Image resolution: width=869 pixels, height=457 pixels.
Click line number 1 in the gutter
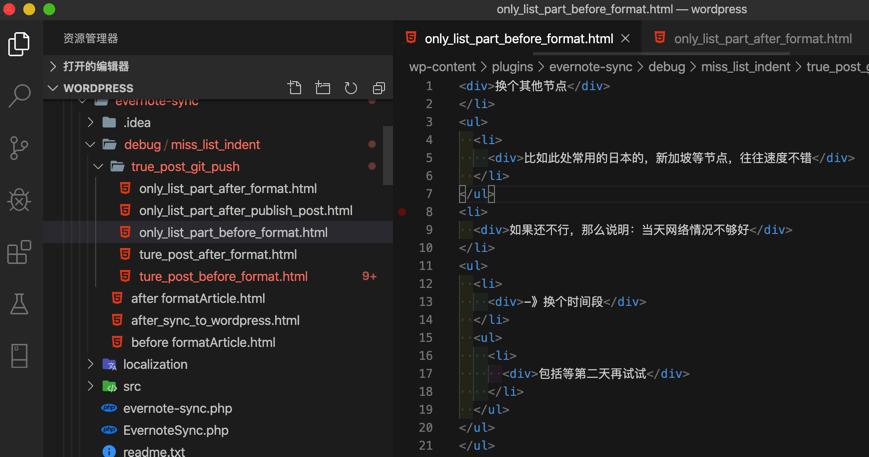click(429, 86)
